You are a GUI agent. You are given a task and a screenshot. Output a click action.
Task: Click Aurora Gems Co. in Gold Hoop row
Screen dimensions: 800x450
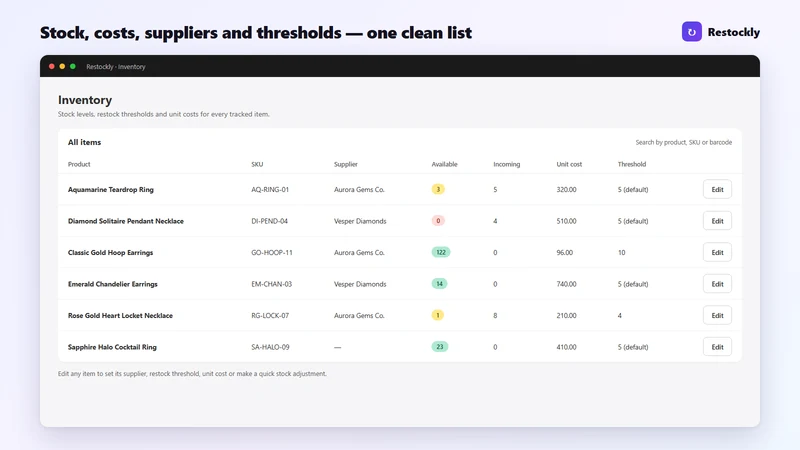pyautogui.click(x=359, y=253)
